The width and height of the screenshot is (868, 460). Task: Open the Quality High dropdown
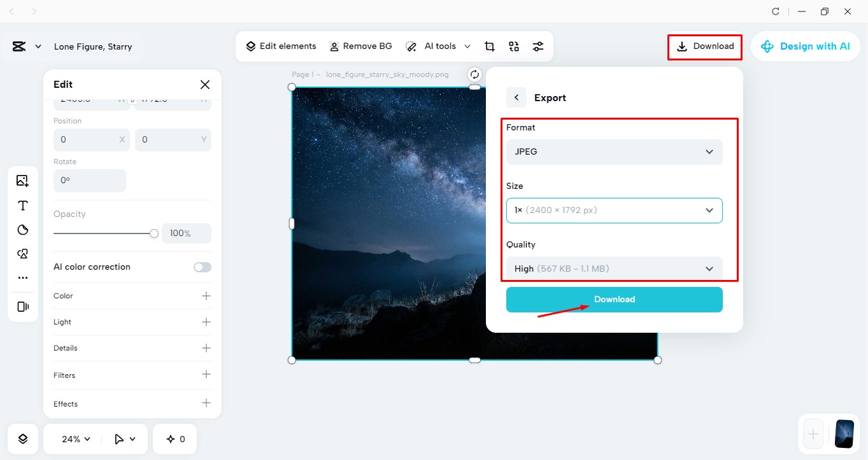coord(615,268)
